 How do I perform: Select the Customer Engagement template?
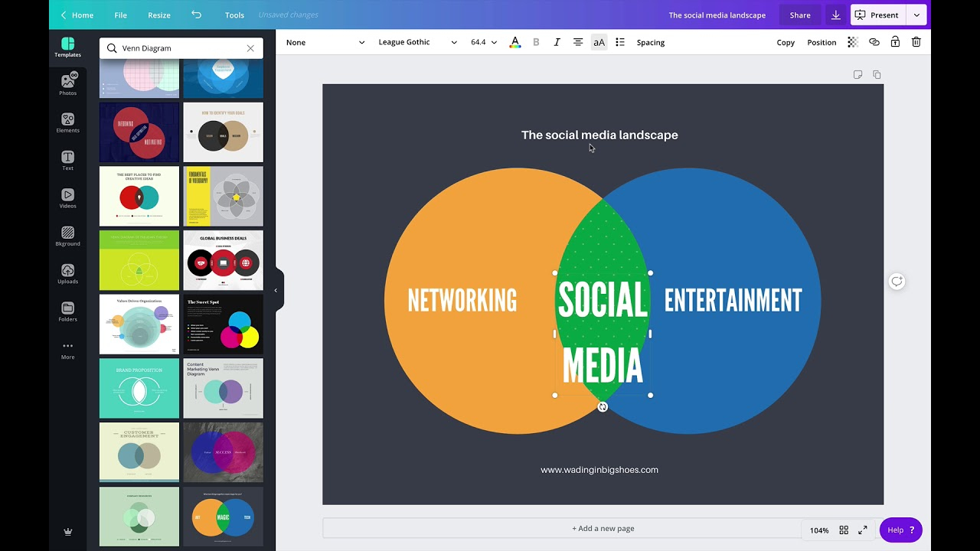(139, 452)
